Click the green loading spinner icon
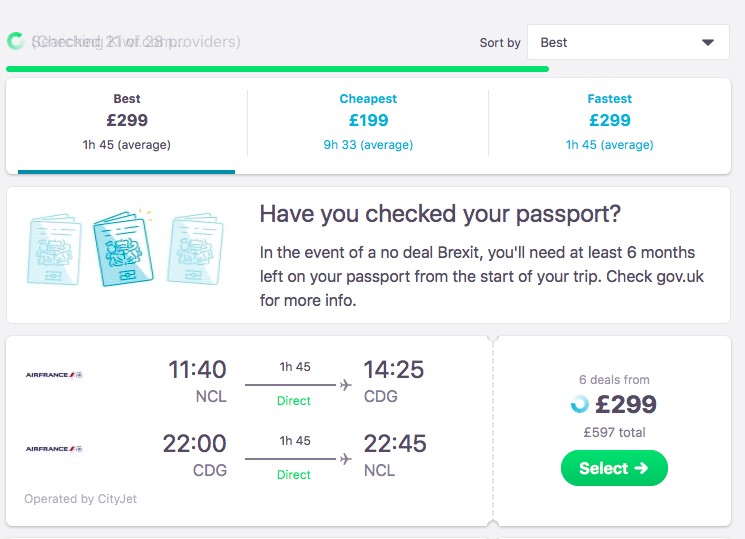Viewport: 745px width, 539px height. tap(15, 41)
